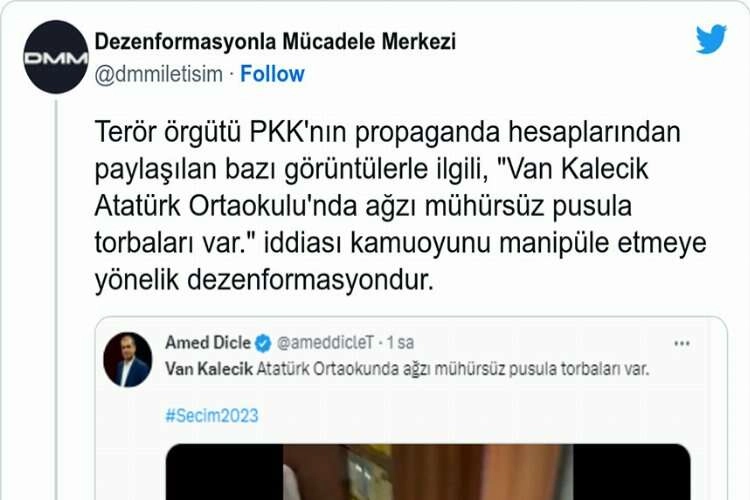Click the bold 'Van Kalecik' text in quoted tweet
This screenshot has width=750, height=500.
click(209, 369)
